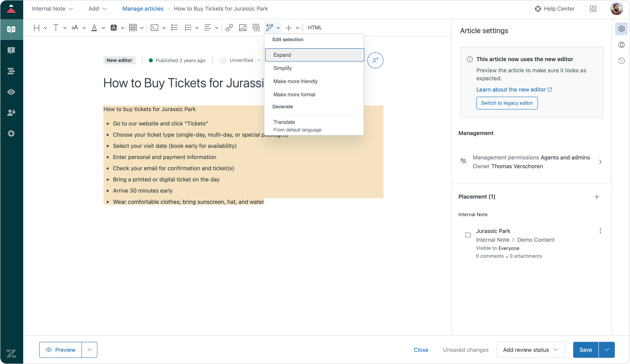Choose Simplify in the AI menu
Screen dimensions: 630x364
pos(314,68)
